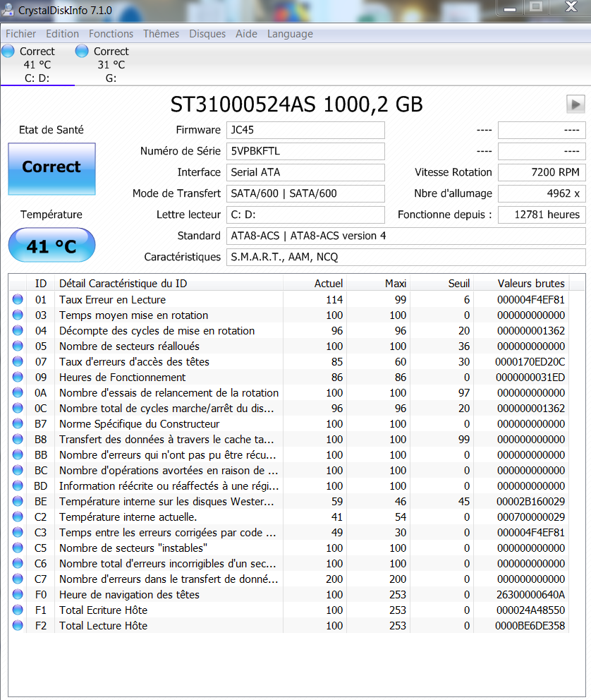Screen dimensions: 591x700
Task: Click status dot for Total Lecture Hôte
Action: 18,625
